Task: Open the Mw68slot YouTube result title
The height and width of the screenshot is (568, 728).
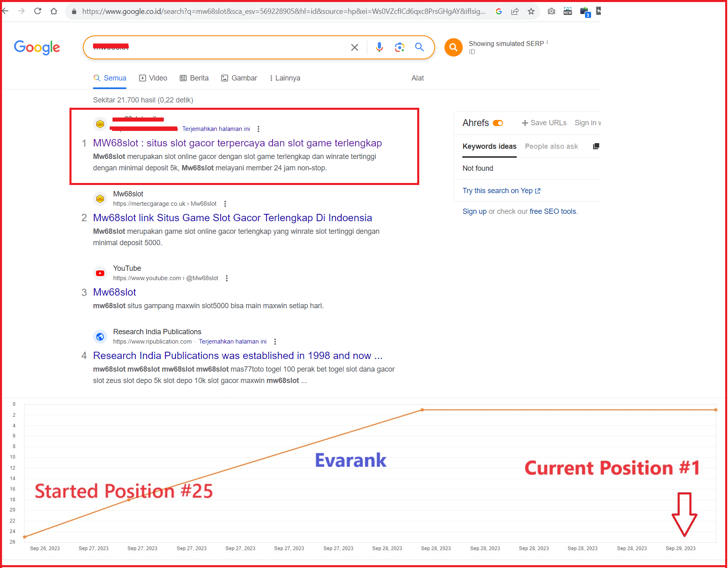Action: (115, 292)
